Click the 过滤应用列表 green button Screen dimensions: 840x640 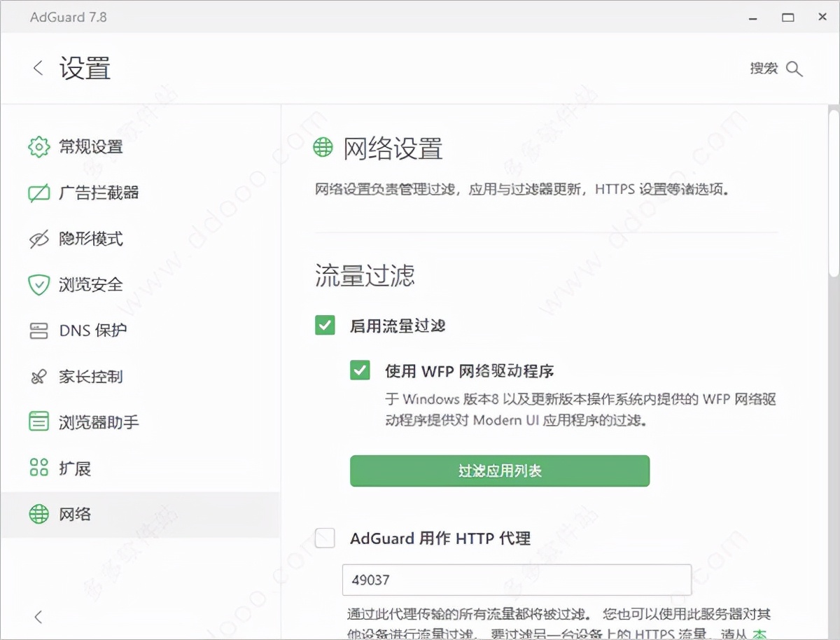coord(500,471)
